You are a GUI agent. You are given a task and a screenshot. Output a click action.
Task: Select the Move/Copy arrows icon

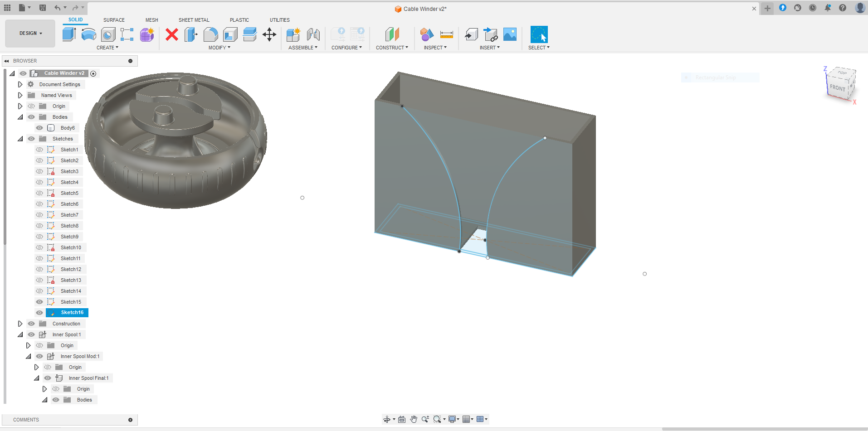(x=269, y=34)
